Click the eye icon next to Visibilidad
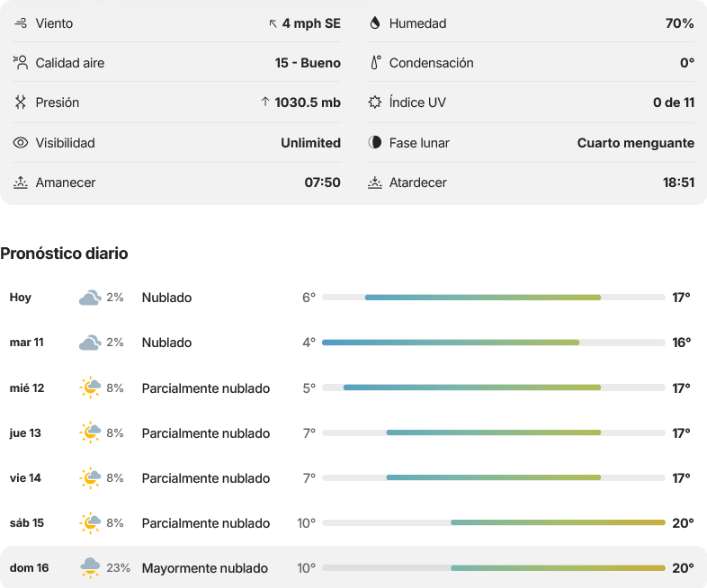707x588 pixels. [21, 143]
